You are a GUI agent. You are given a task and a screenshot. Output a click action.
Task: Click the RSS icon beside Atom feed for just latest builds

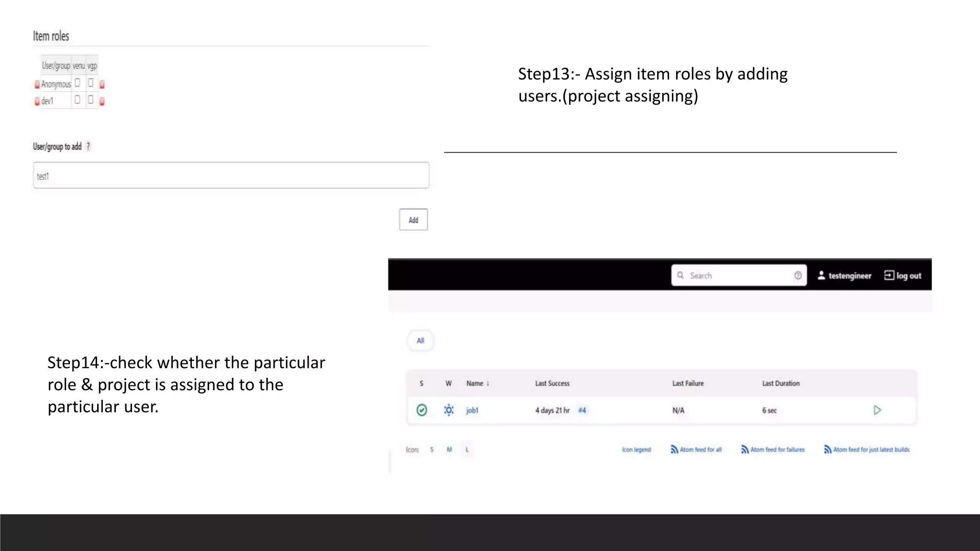[x=827, y=450]
